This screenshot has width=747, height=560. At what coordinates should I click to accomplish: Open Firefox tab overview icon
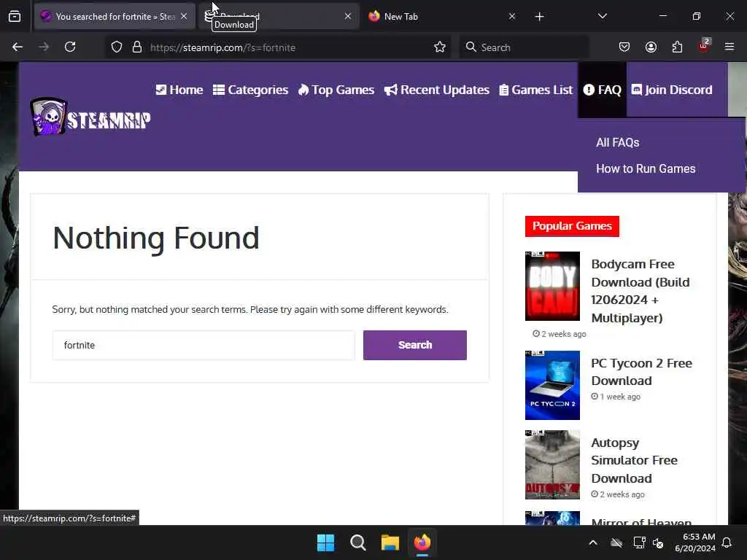coord(15,17)
